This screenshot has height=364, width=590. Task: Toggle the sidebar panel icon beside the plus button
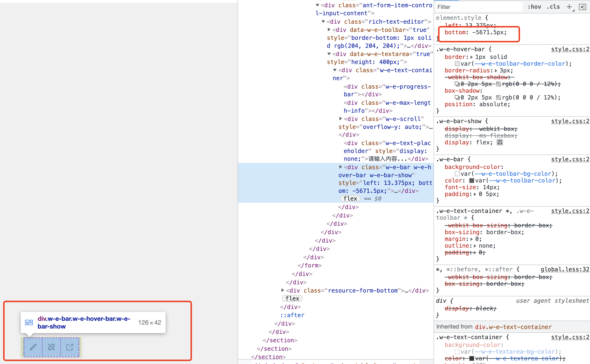pos(583,7)
